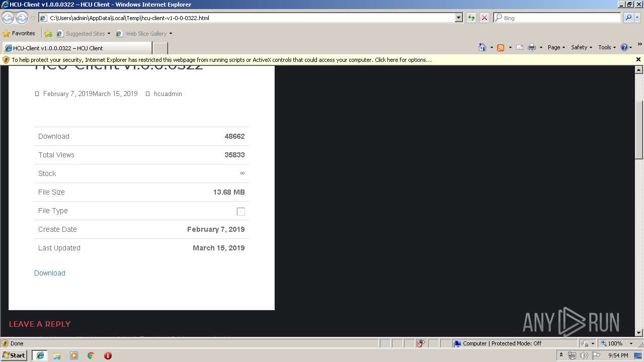Click the 13.68 MB file size value
644x362 pixels.
tap(229, 192)
